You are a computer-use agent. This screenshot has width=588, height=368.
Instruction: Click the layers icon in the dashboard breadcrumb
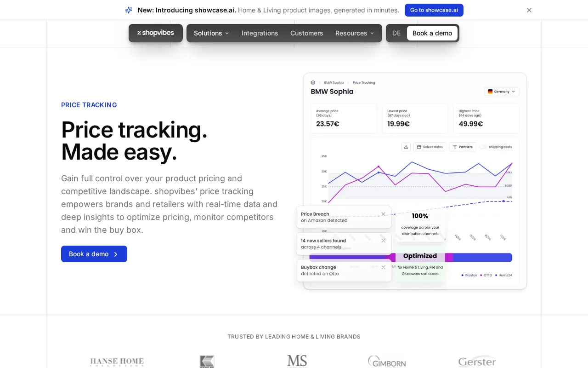(x=313, y=83)
